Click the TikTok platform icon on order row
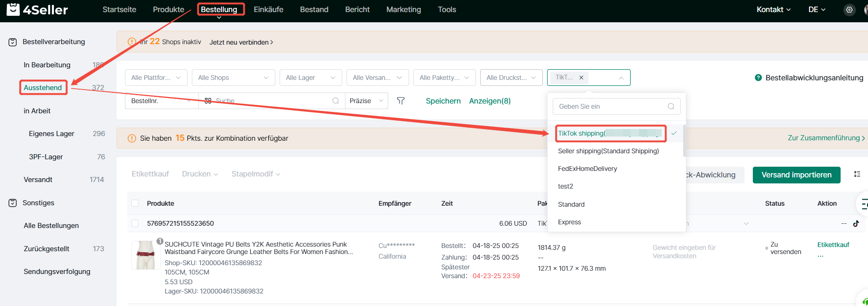Viewport: 868px width, 306px height. 856,223
